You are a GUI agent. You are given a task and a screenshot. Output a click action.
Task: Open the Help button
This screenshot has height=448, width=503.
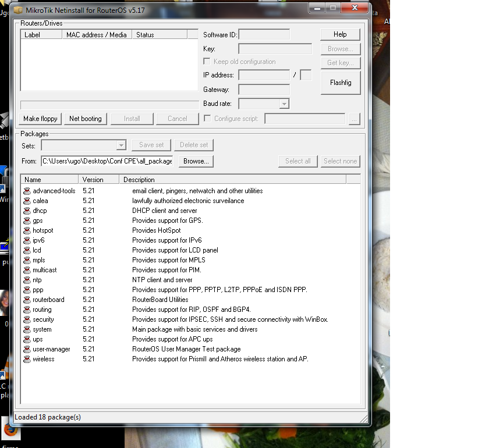(x=341, y=34)
